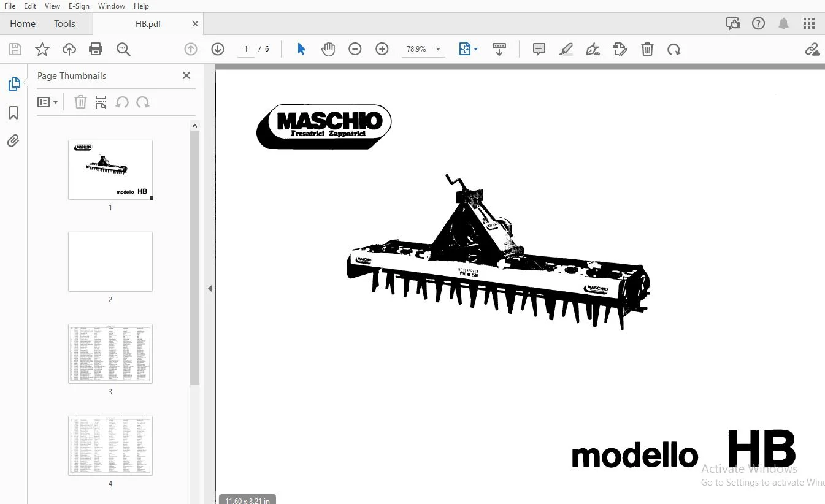This screenshot has width=825, height=504.
Task: Switch to the Home tab
Action: pos(23,23)
